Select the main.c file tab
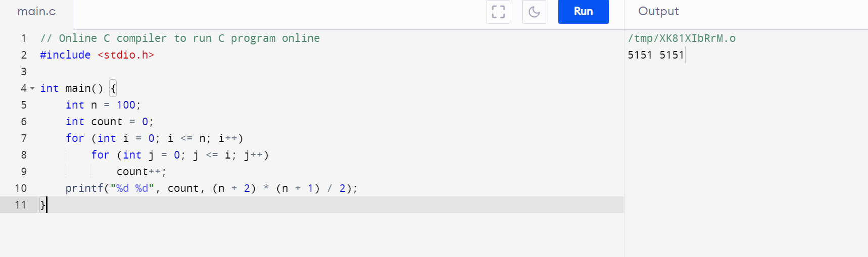The width and height of the screenshot is (868, 257). coord(36,12)
